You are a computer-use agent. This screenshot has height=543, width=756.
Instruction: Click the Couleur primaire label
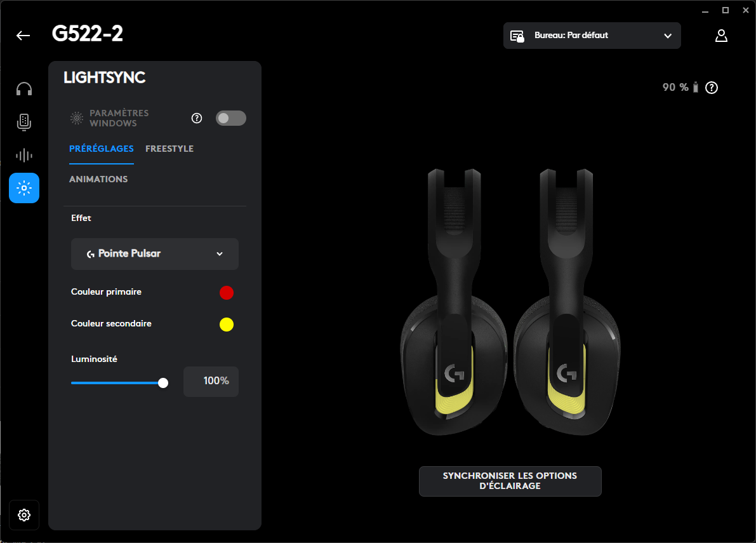[106, 292]
